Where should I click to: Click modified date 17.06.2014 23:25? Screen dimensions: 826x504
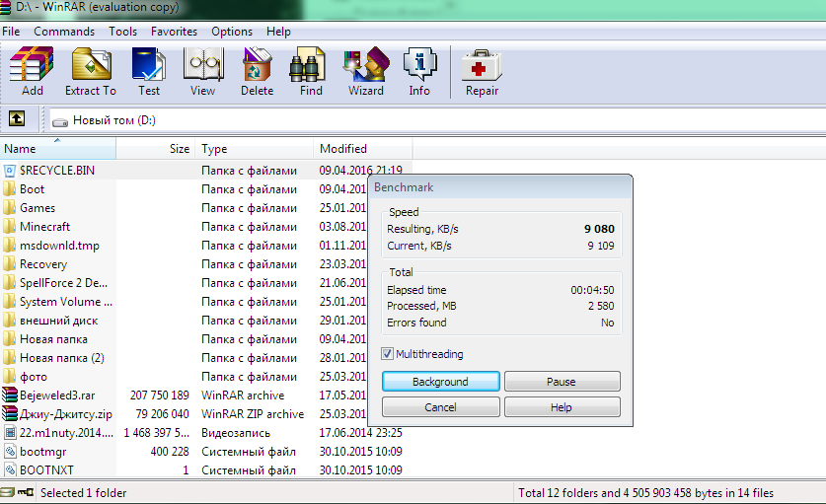point(360,433)
